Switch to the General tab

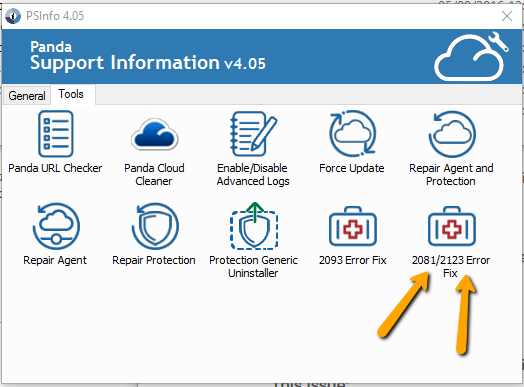tap(27, 96)
